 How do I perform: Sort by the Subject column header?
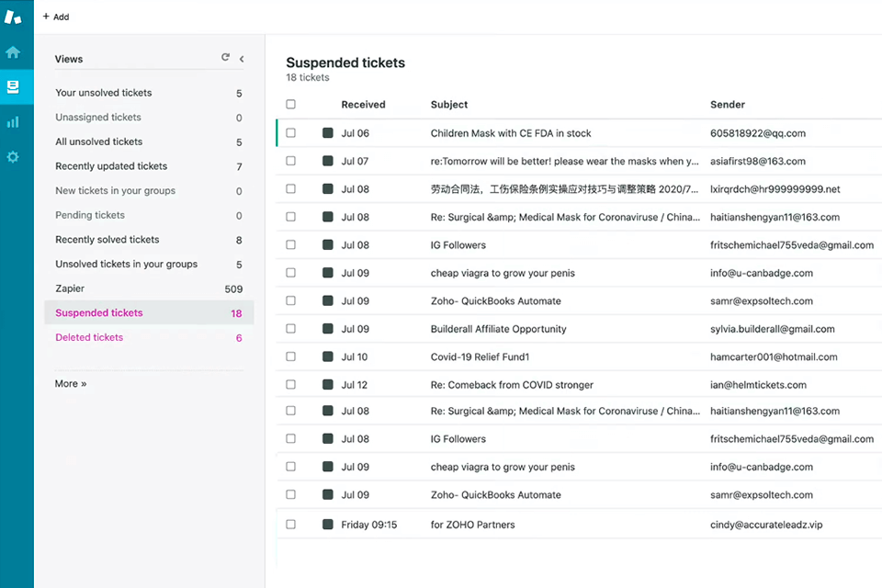click(449, 105)
